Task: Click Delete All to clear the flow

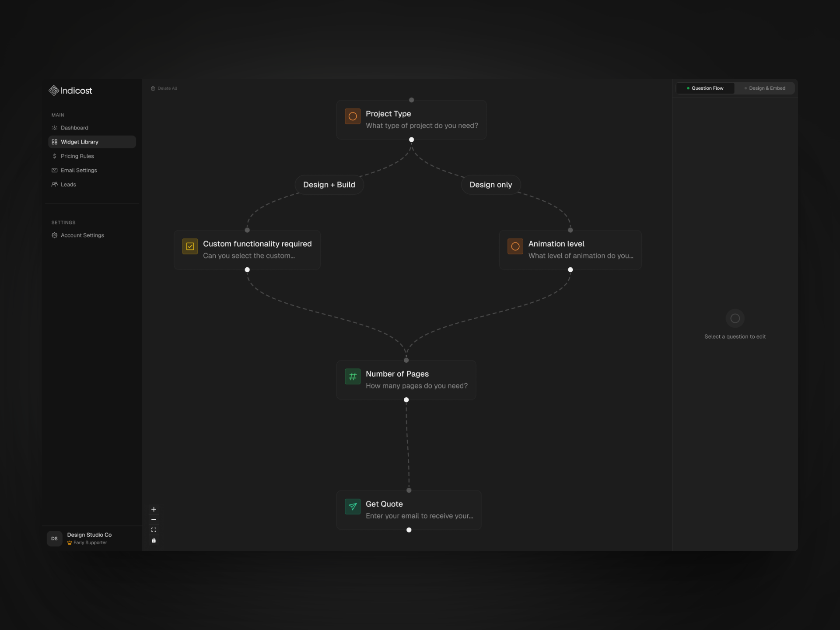Action: click(164, 88)
